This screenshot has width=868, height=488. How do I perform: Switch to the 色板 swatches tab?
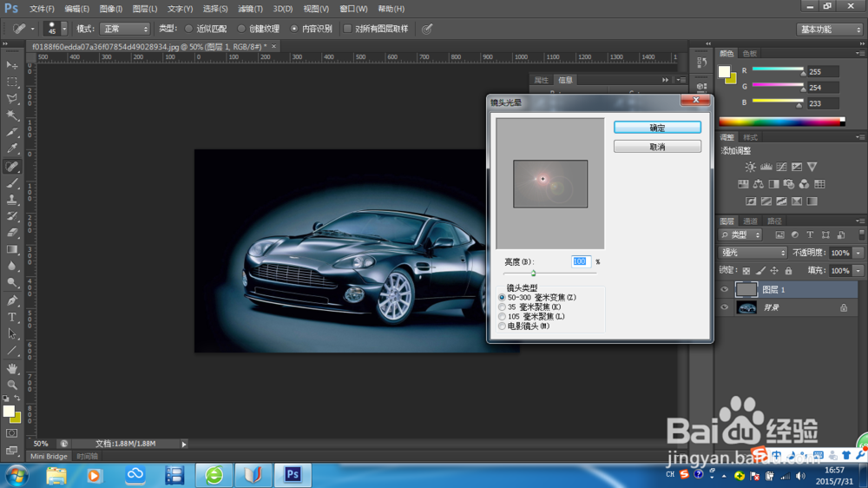pos(750,53)
